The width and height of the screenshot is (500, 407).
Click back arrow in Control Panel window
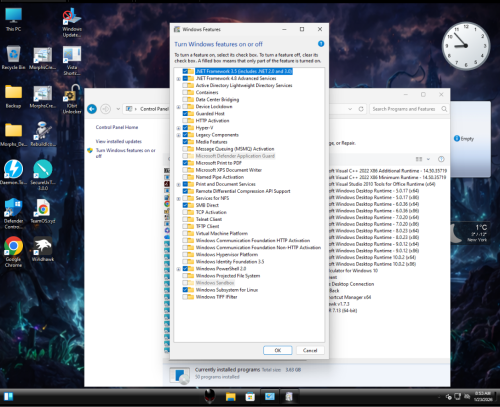(x=92, y=109)
